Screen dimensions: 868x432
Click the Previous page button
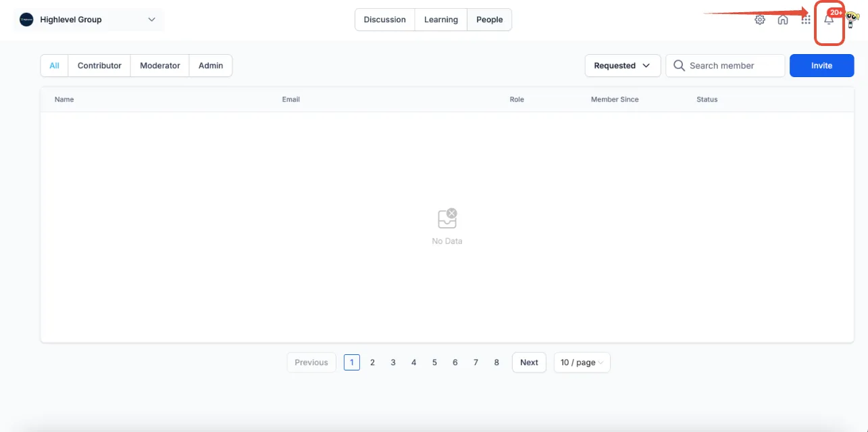pyautogui.click(x=311, y=362)
